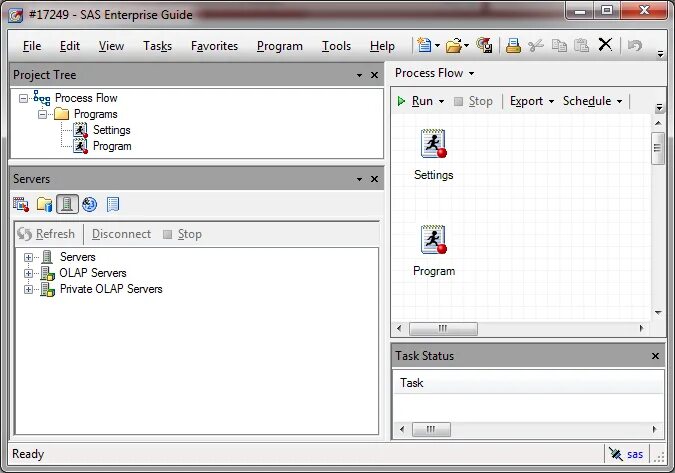Open the Tools menu
This screenshot has height=473, width=675.
[336, 46]
